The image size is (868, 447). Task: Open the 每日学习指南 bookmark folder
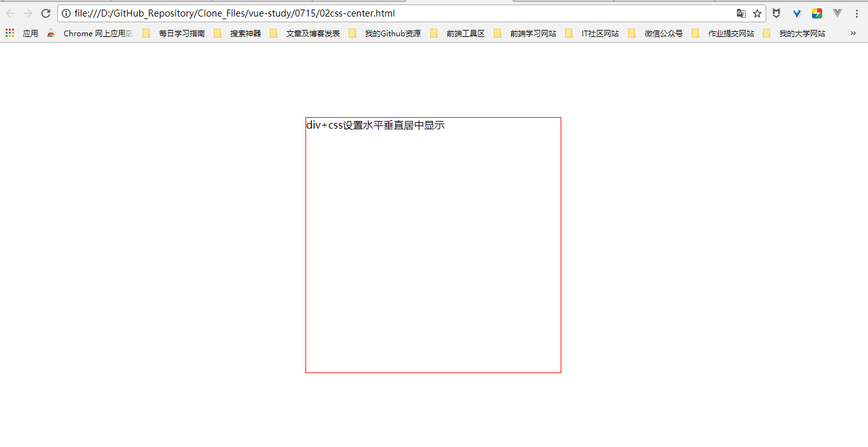pyautogui.click(x=174, y=33)
